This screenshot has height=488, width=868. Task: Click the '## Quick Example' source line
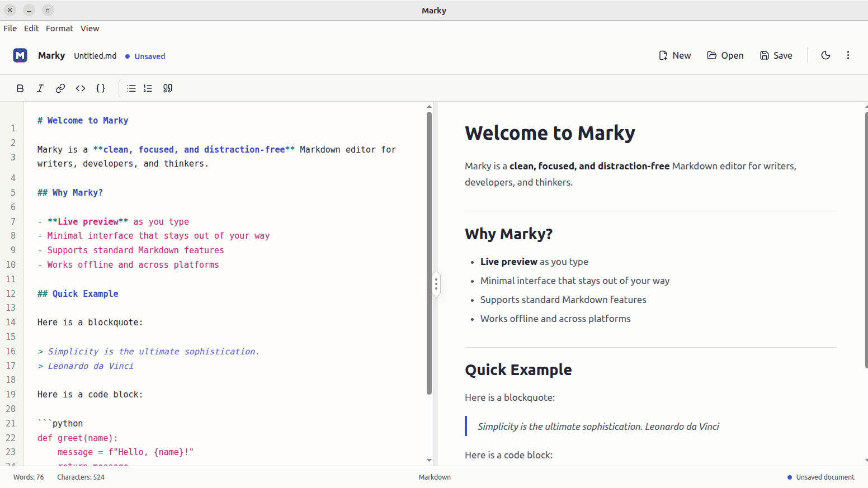(x=78, y=294)
